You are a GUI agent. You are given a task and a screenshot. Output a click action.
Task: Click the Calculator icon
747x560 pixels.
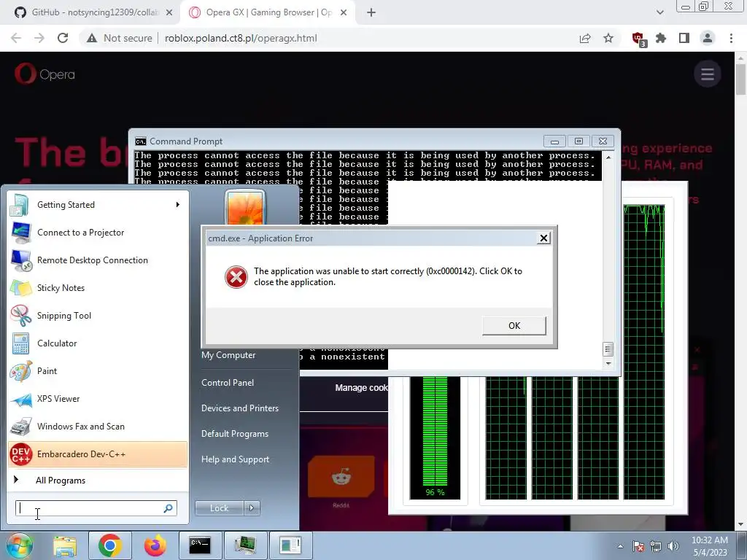(x=20, y=343)
